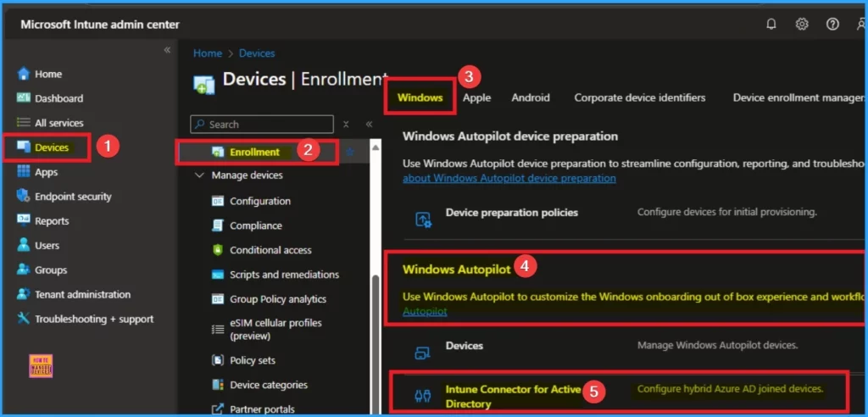Switch to the Corporate device identifiers tab

click(x=640, y=97)
